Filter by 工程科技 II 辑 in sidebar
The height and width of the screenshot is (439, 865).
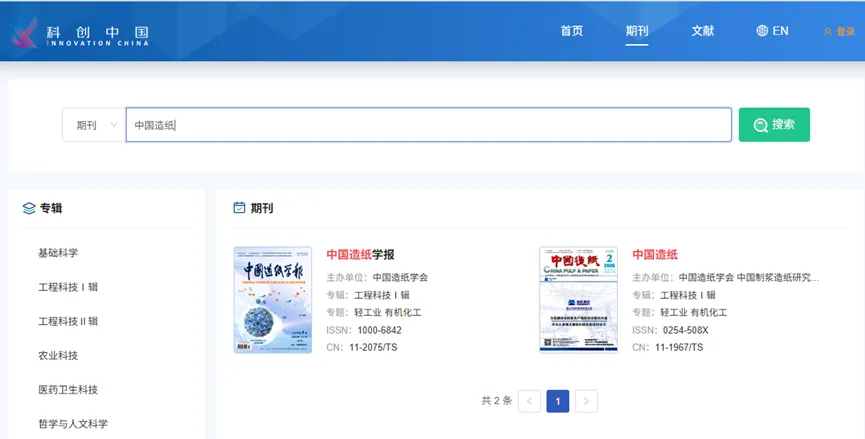68,321
